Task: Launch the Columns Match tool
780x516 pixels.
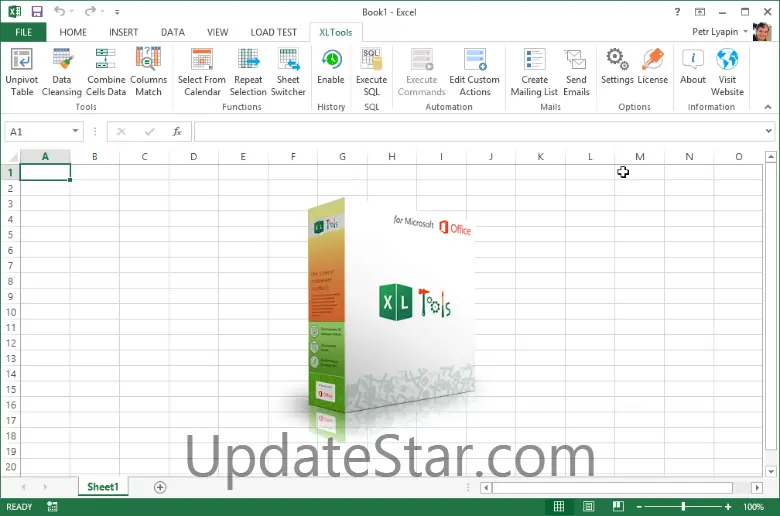Action: (148, 61)
